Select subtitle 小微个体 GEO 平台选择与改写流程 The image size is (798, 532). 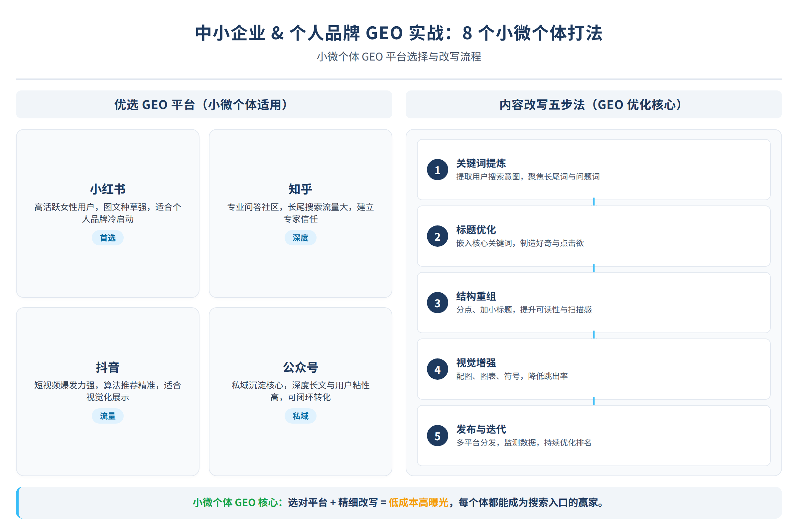[399, 57]
